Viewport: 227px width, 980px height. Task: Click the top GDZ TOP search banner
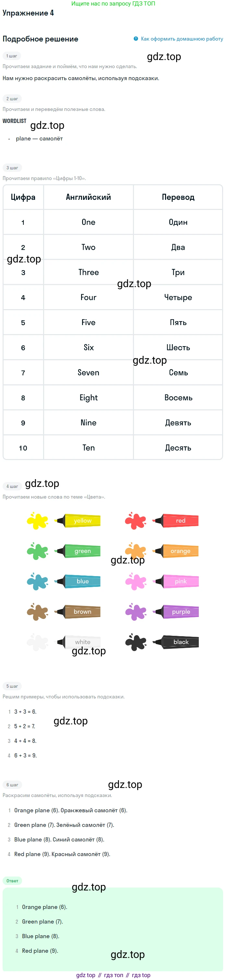[x=113, y=4]
